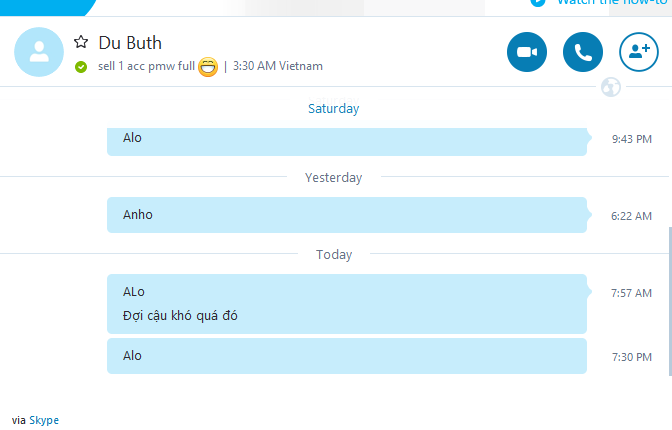Click the globe icon below add-people button

pyautogui.click(x=611, y=88)
